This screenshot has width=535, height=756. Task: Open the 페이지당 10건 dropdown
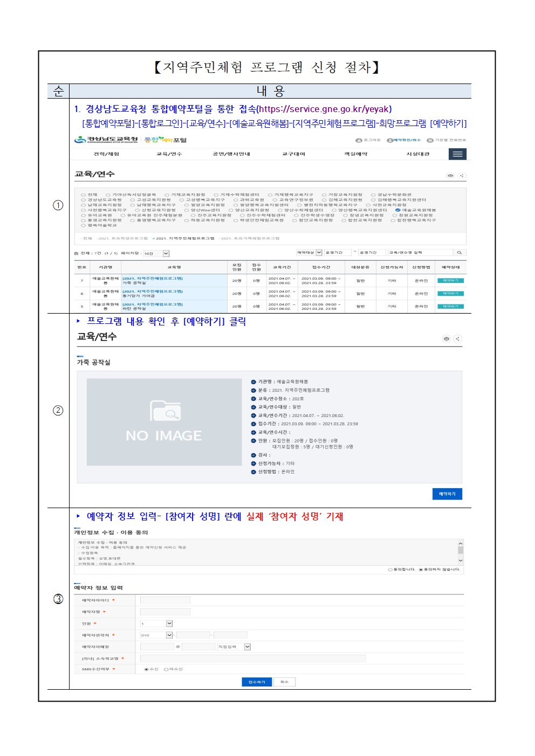(x=156, y=253)
